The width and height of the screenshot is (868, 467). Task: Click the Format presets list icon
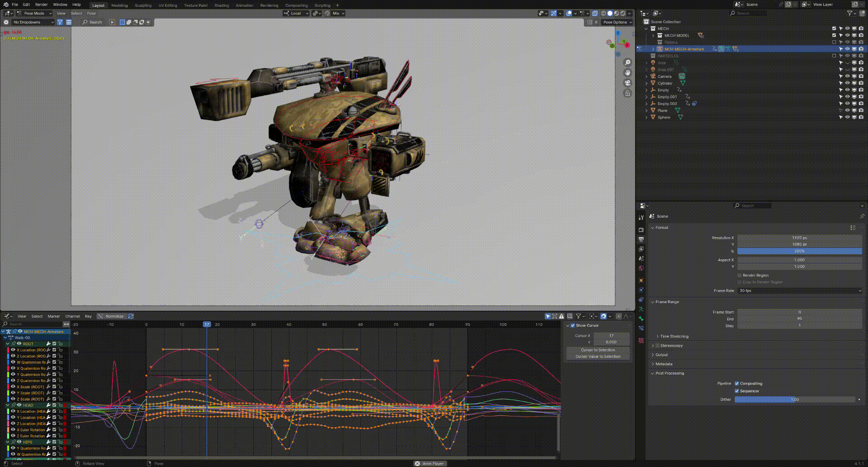(853, 228)
